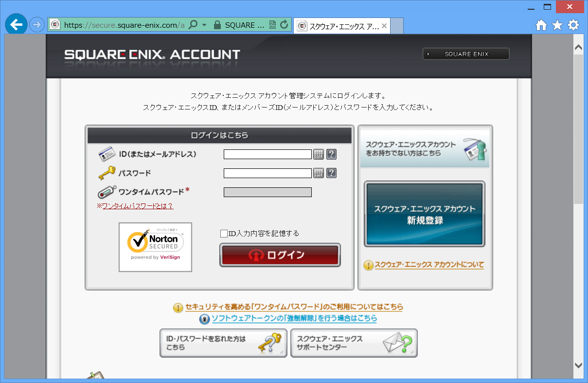Open the browser Home icon

pos(541,25)
